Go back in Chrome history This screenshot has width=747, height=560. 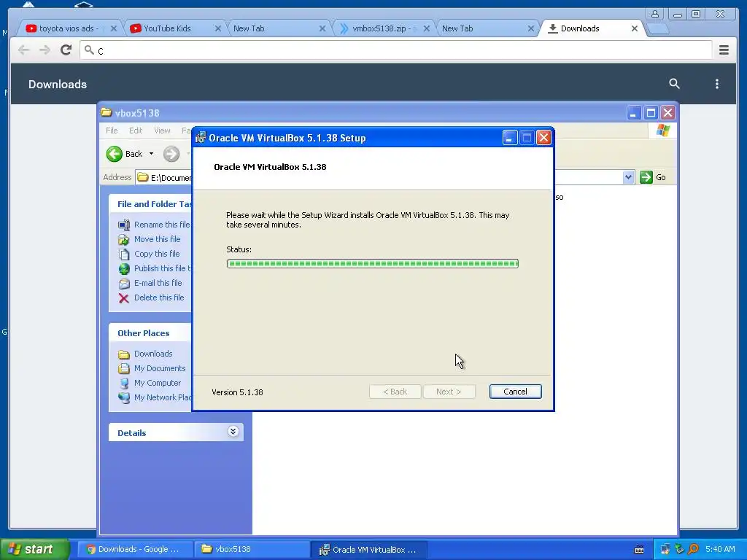[x=23, y=50]
